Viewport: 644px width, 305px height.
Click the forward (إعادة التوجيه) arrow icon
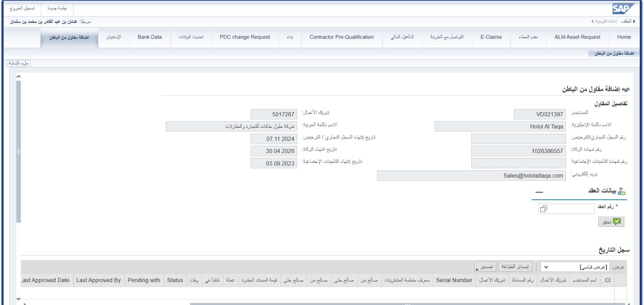(x=592, y=21)
